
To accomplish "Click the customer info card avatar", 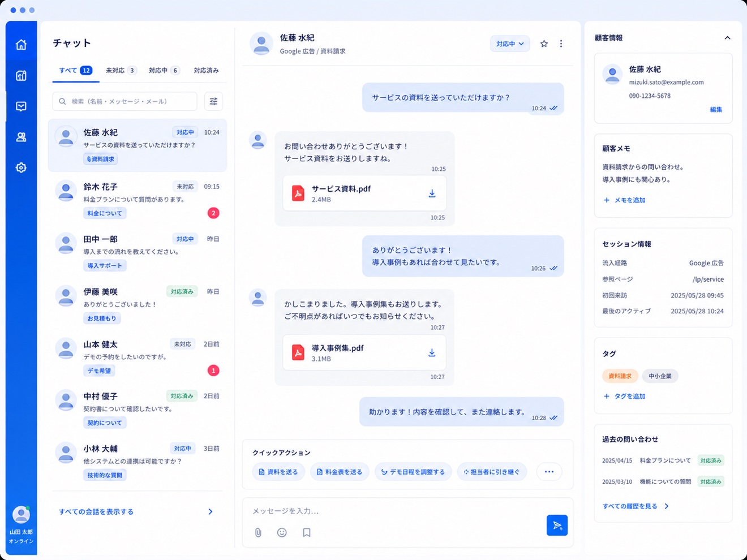I will pyautogui.click(x=612, y=74).
